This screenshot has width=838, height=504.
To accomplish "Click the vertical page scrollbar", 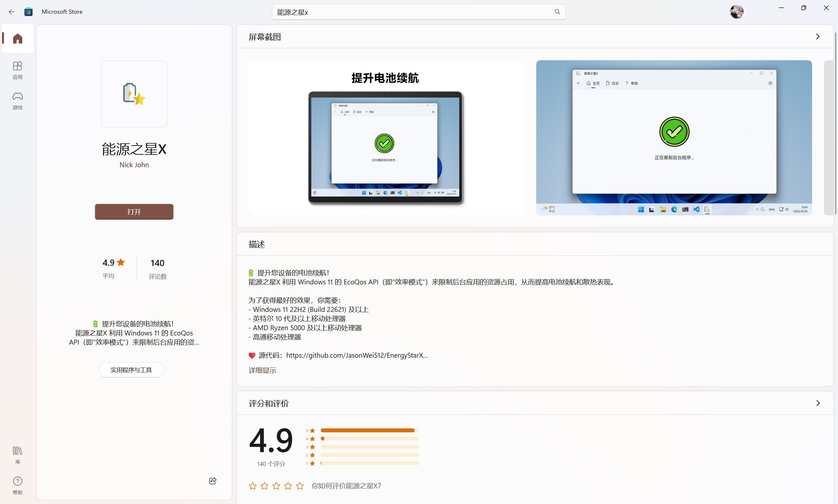I will [836, 124].
